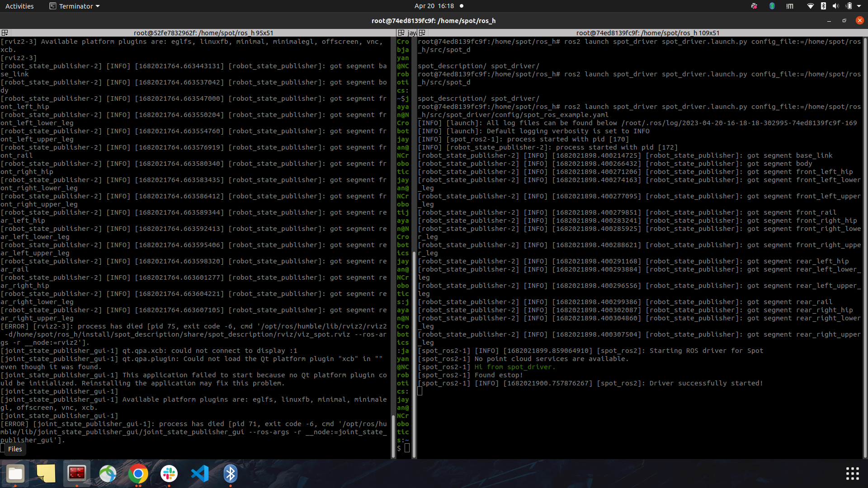868x488 pixels.
Task: Open the Activities overview
Action: click(19, 6)
